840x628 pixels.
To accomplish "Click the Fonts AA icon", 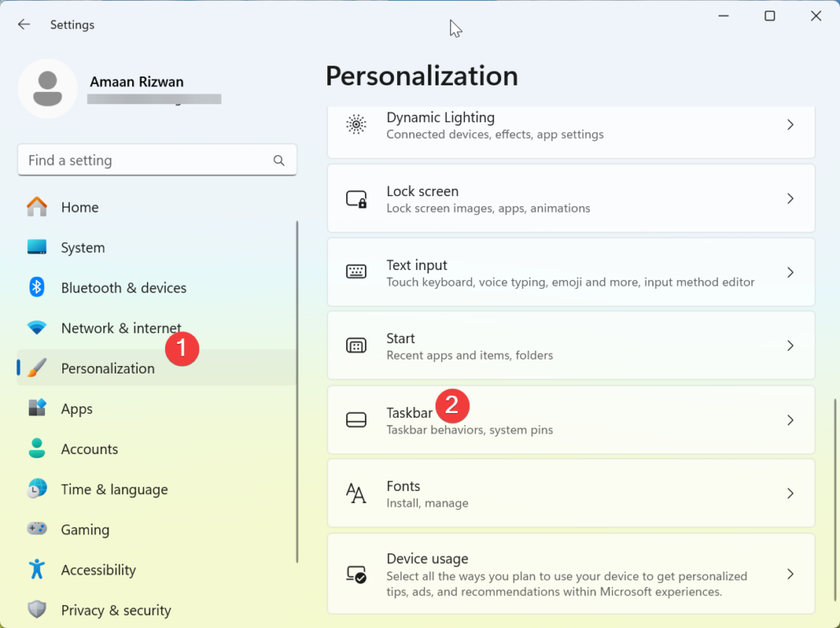I will pos(356,493).
